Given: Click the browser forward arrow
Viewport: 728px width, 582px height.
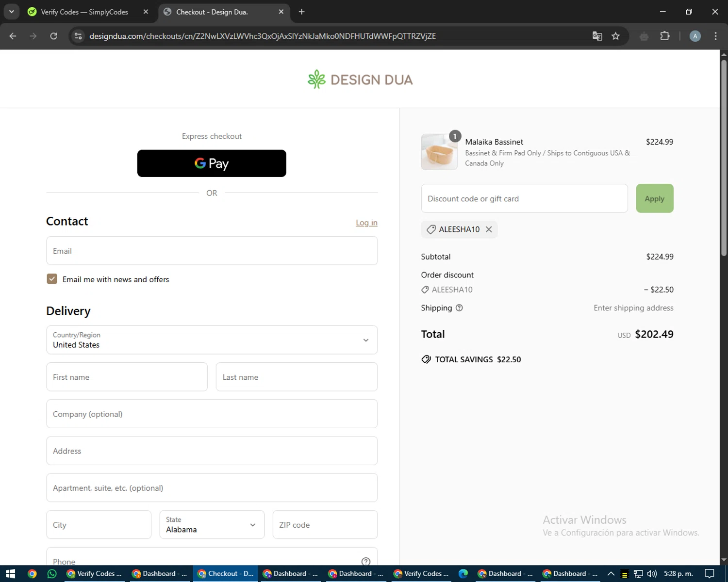Looking at the screenshot, I should click(33, 36).
